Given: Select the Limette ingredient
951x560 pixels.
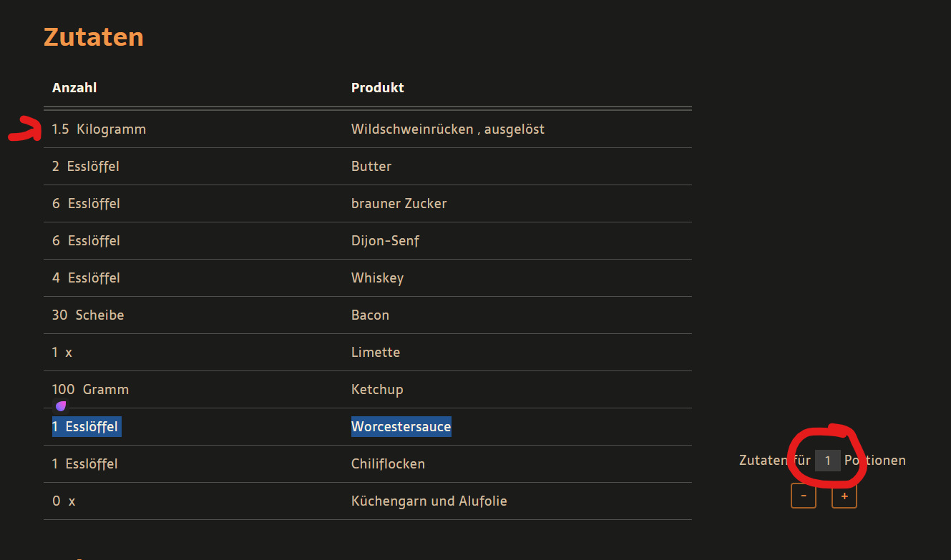Looking at the screenshot, I should (376, 353).
